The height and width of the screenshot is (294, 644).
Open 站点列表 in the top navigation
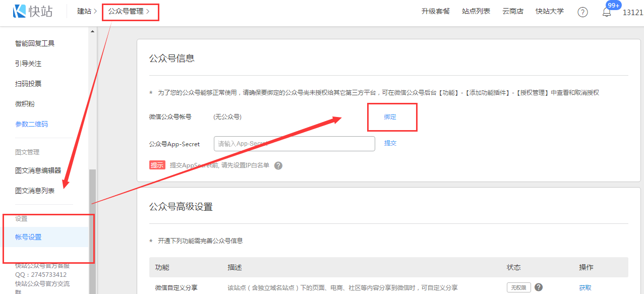point(476,11)
